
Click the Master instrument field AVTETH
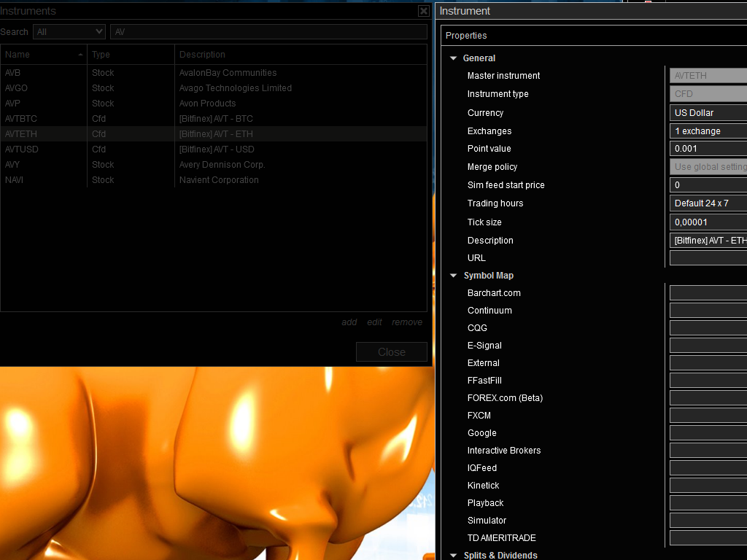pyautogui.click(x=708, y=76)
